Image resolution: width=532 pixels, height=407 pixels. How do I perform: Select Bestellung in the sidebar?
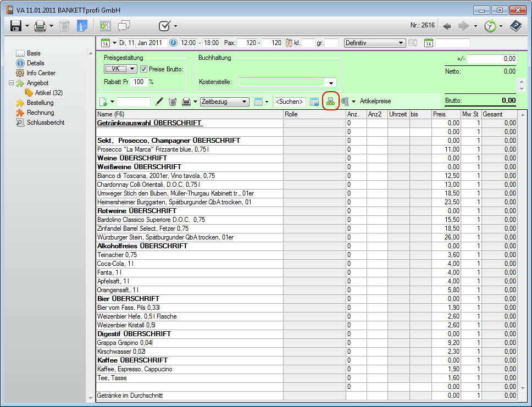pos(40,103)
